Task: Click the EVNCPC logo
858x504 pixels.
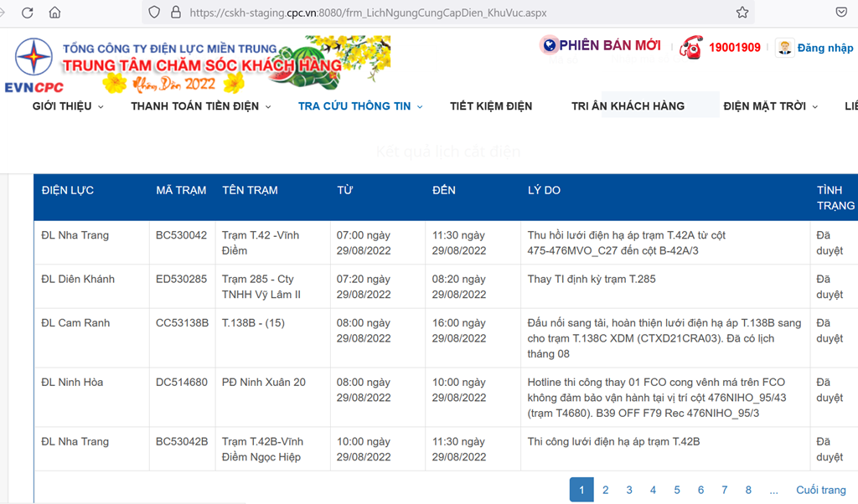Action: pyautogui.click(x=34, y=64)
